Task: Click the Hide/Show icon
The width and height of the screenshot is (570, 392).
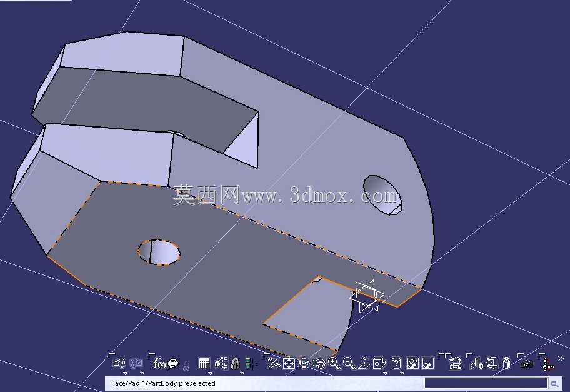Action: click(412, 363)
